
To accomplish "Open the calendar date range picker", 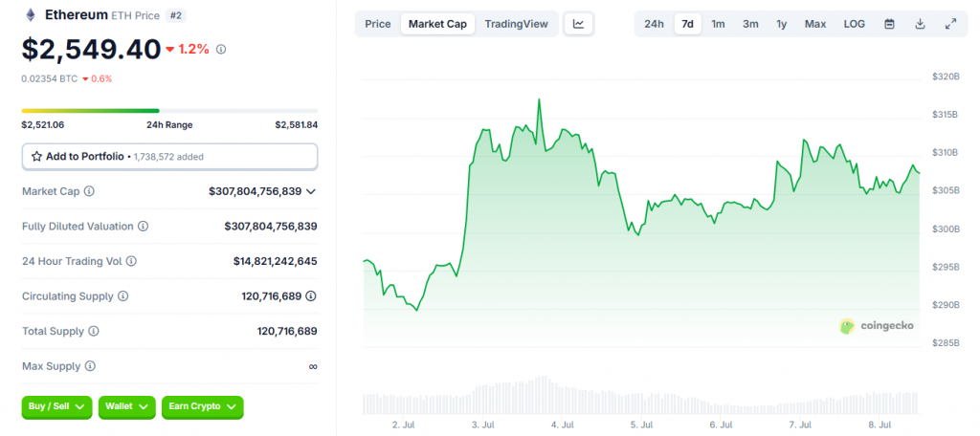I will [889, 24].
